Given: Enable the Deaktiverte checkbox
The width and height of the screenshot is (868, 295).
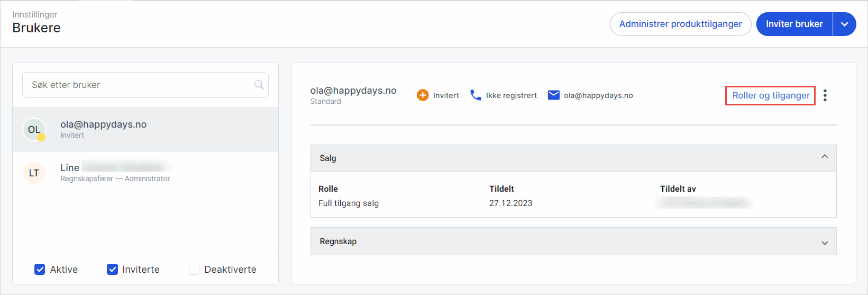Looking at the screenshot, I should click(194, 270).
